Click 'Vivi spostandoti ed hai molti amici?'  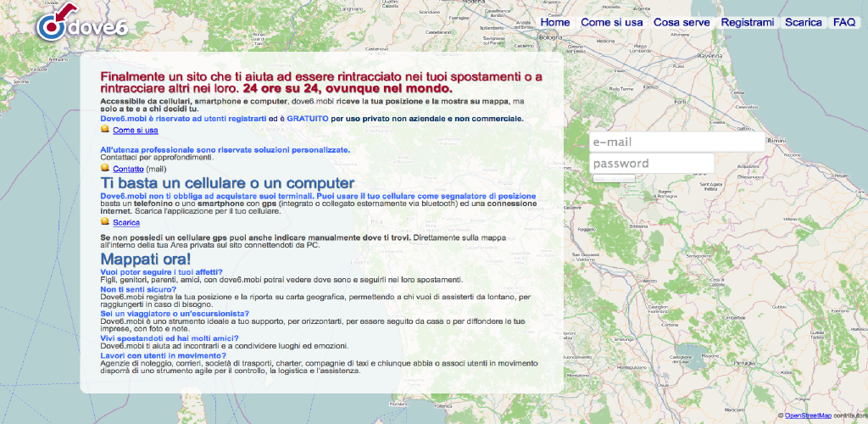[170, 338]
